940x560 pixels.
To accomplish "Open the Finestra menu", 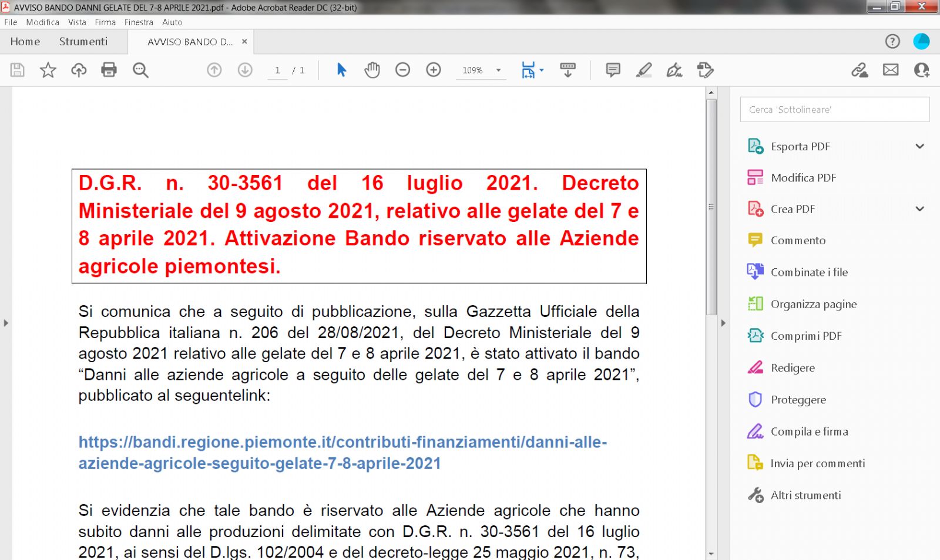I will pos(139,22).
